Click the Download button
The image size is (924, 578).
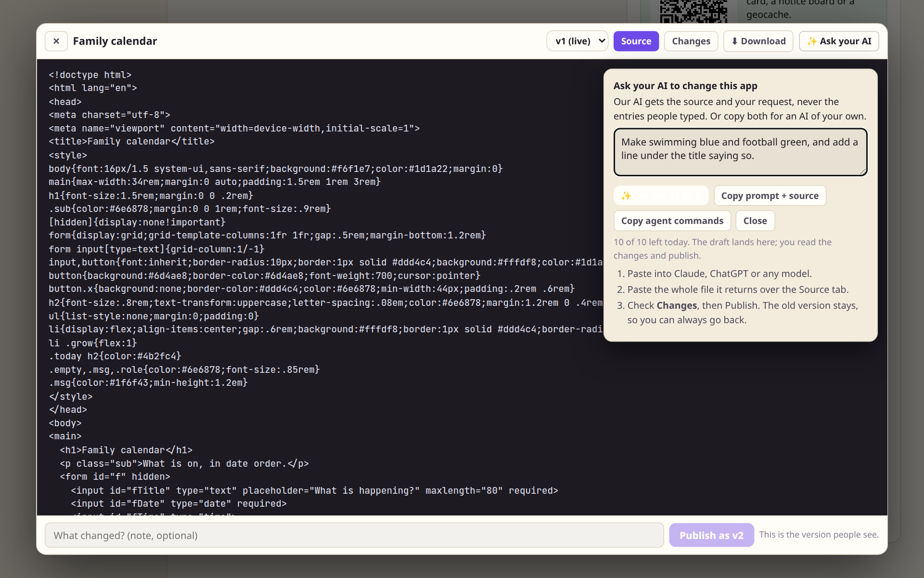(x=758, y=41)
